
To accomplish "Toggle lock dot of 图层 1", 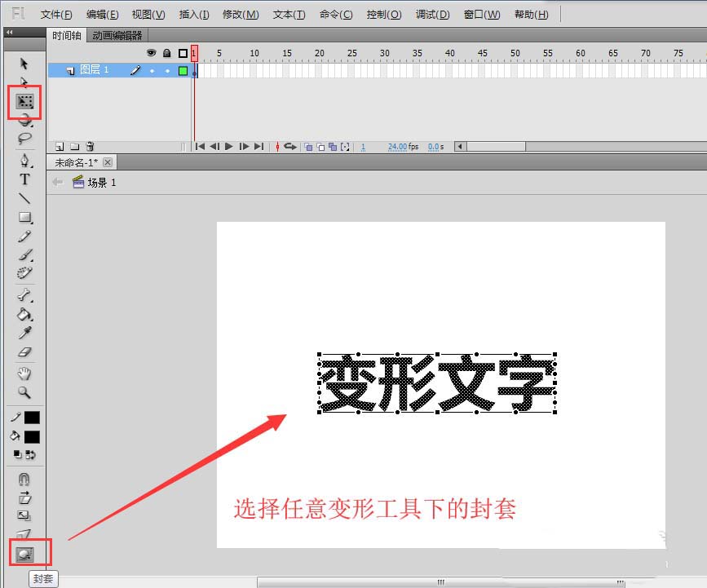I will [167, 71].
